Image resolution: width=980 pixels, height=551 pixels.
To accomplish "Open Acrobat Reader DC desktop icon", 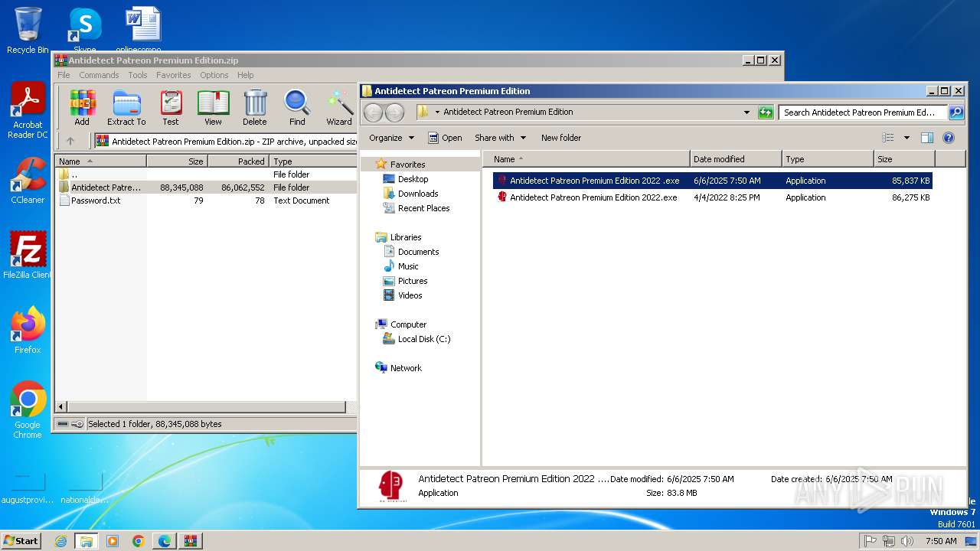I will 28,111.
